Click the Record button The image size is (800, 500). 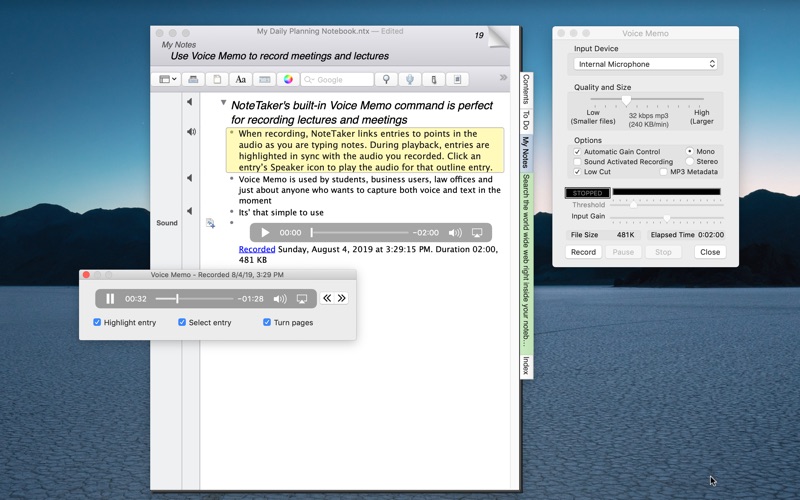pos(583,252)
